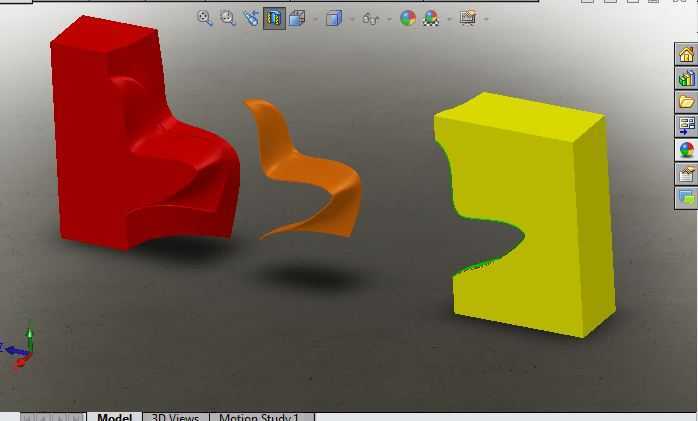Click the Display Style shaded cube icon

pyautogui.click(x=334, y=18)
